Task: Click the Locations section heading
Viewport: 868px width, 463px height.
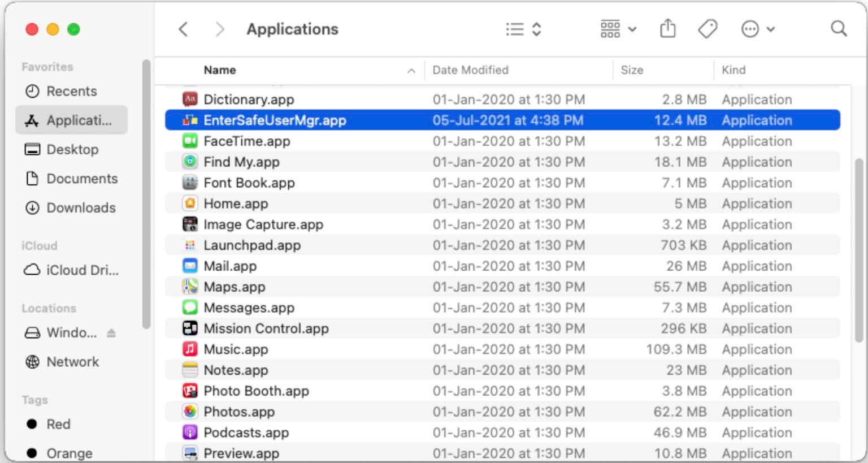Action: coord(49,308)
